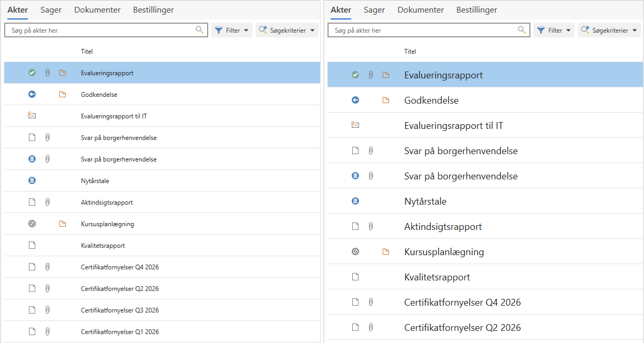Click the document icon beside Kvalitetsrapport
Image resolution: width=644 pixels, height=343 pixels.
point(32,245)
